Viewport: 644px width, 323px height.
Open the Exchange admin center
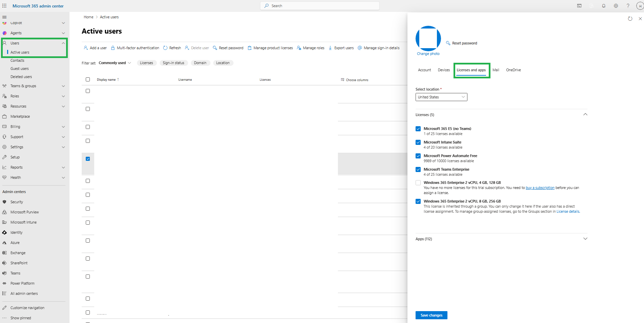coord(18,253)
